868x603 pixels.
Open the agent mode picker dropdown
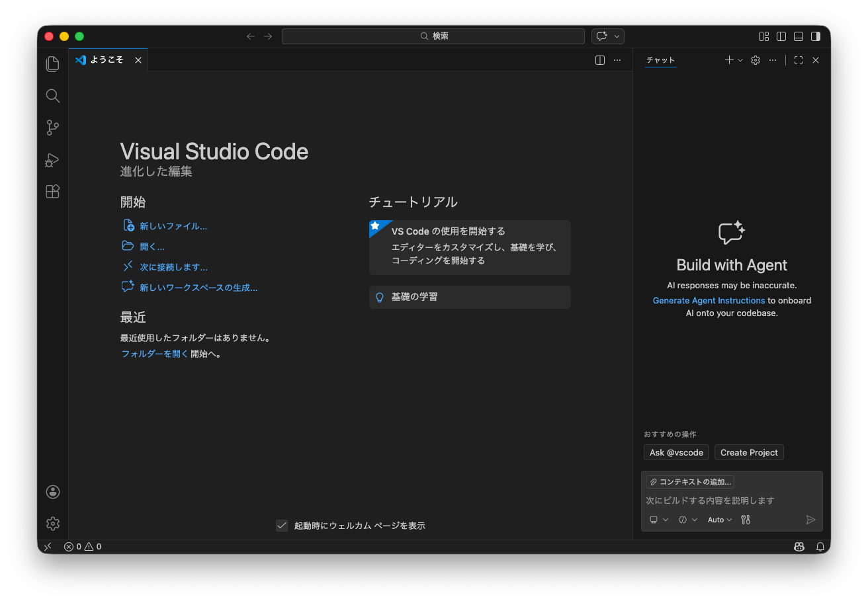[x=688, y=520]
